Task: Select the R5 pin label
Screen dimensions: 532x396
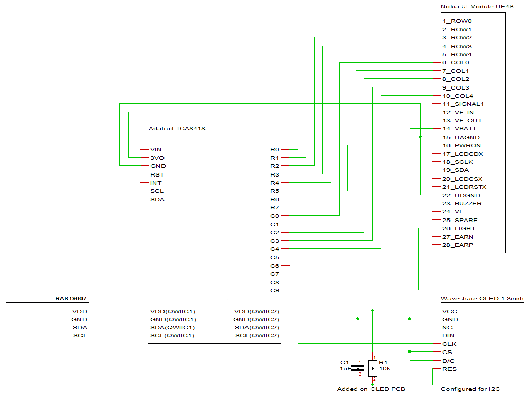Action: click(x=275, y=191)
